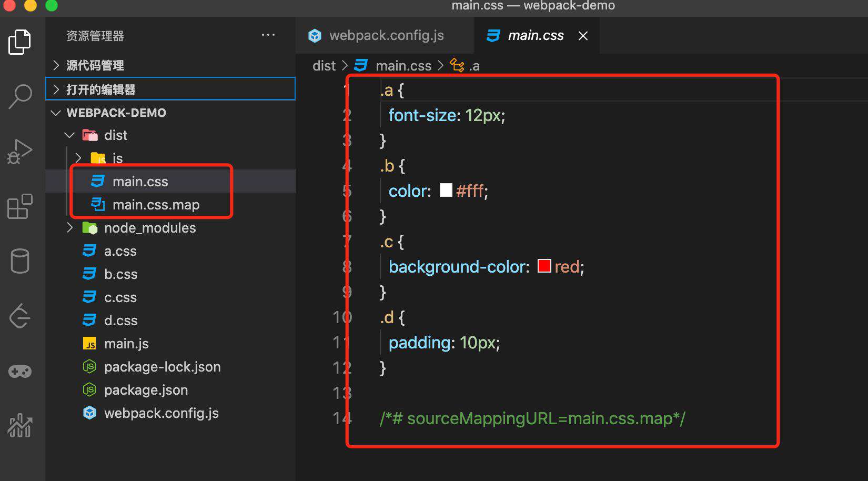This screenshot has width=868, height=481.
Task: Open Run and Debug view
Action: [20, 152]
